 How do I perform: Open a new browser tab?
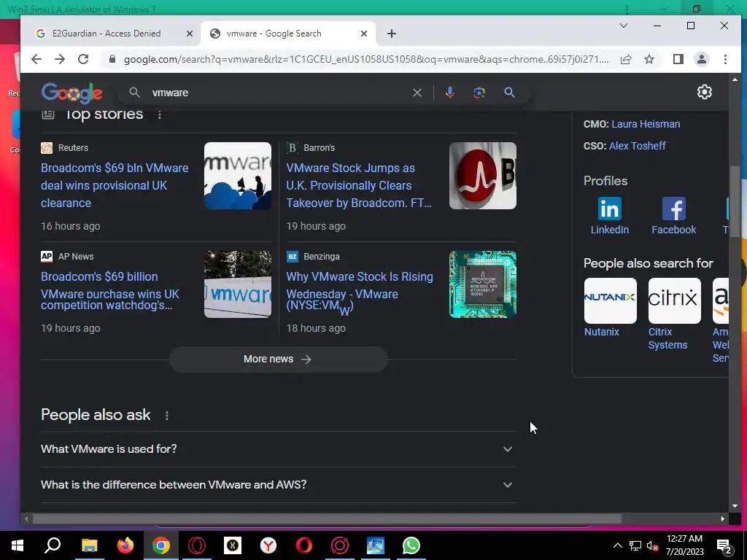[x=392, y=34]
